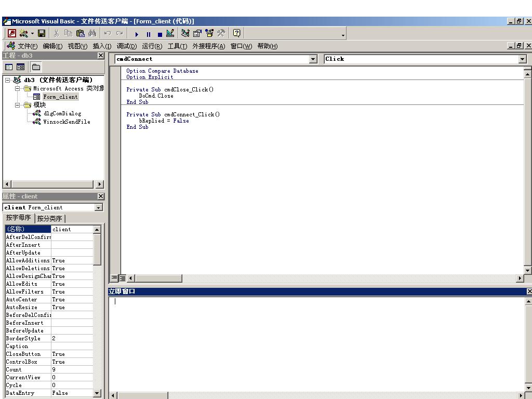Image resolution: width=532 pixels, height=399 pixels.
Task: Close the 工程 - db3 project panel
Action: pos(101,56)
